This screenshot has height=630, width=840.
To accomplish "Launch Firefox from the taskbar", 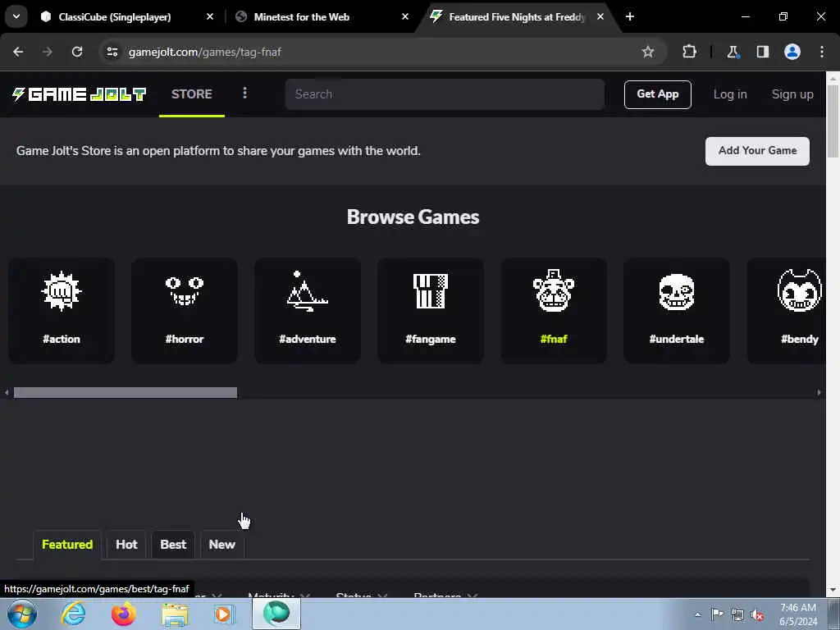I will (124, 614).
